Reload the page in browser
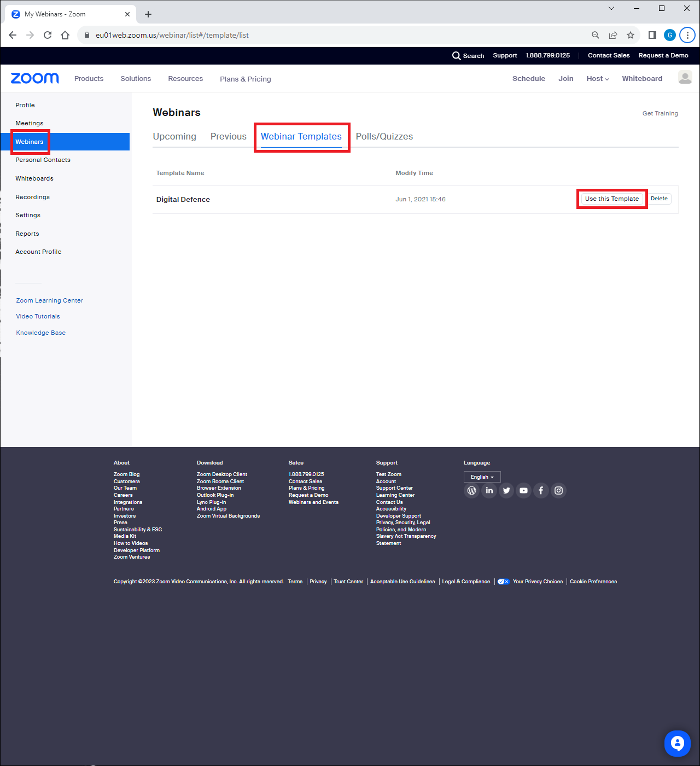The width and height of the screenshot is (700, 766). 48,35
